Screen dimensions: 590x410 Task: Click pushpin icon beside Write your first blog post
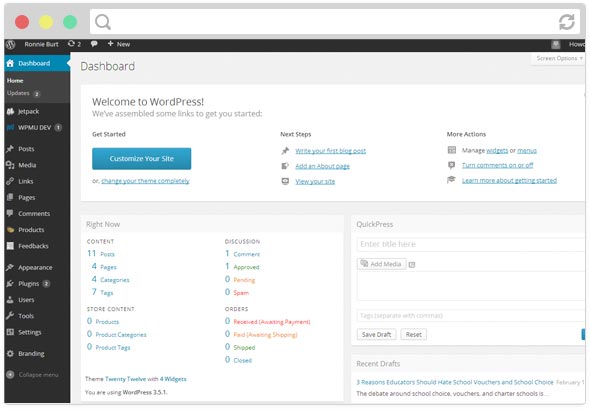pyautogui.click(x=285, y=151)
